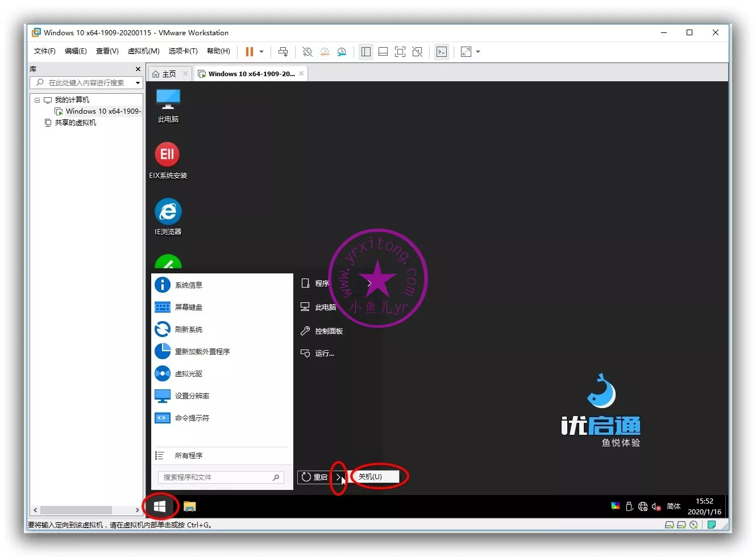The image size is (756, 557).
Task: Click the VMware pause virtual machine button
Action: pyautogui.click(x=249, y=52)
